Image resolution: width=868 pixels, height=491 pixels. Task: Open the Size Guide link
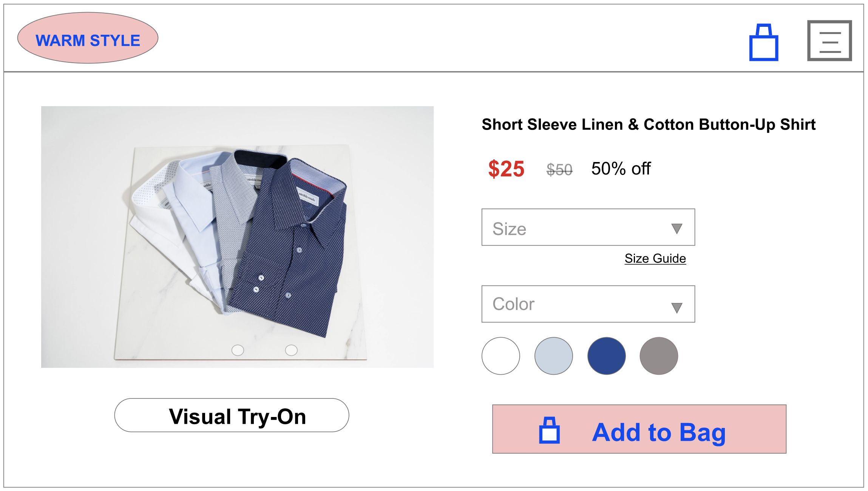click(655, 258)
